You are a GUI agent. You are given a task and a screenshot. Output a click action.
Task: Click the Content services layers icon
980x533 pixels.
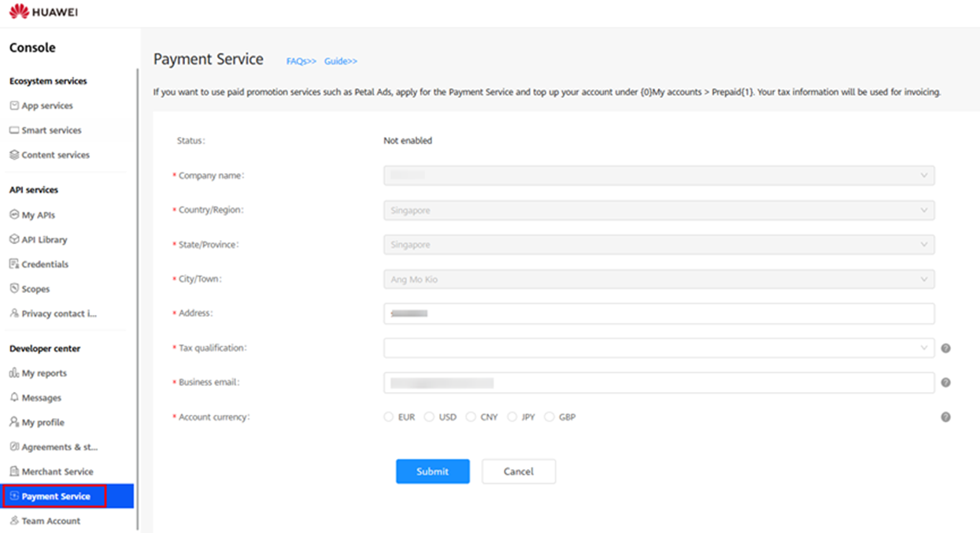pos(14,155)
